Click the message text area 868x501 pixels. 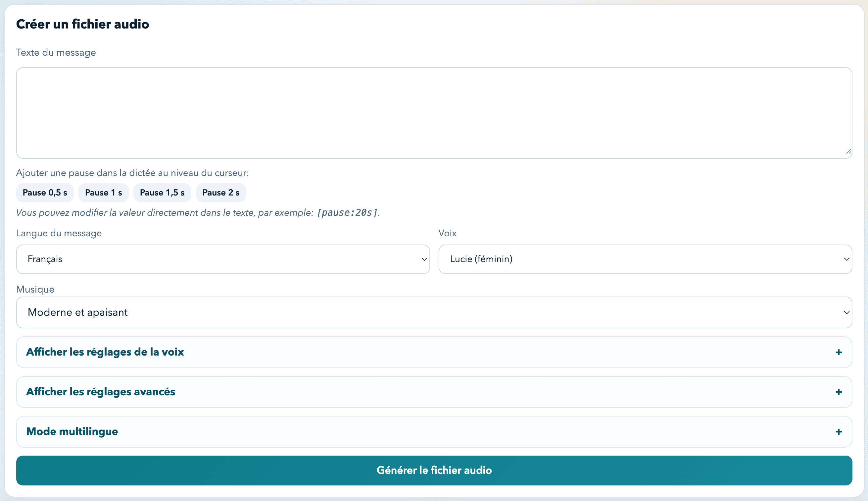point(434,113)
